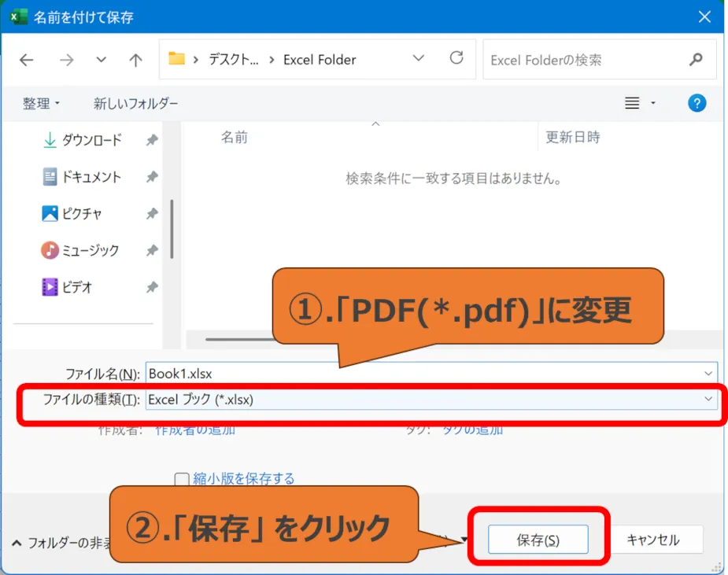Viewport: 728px width, 575px height.
Task: Open the ダウンロード folder in sidebar
Action: click(91, 140)
